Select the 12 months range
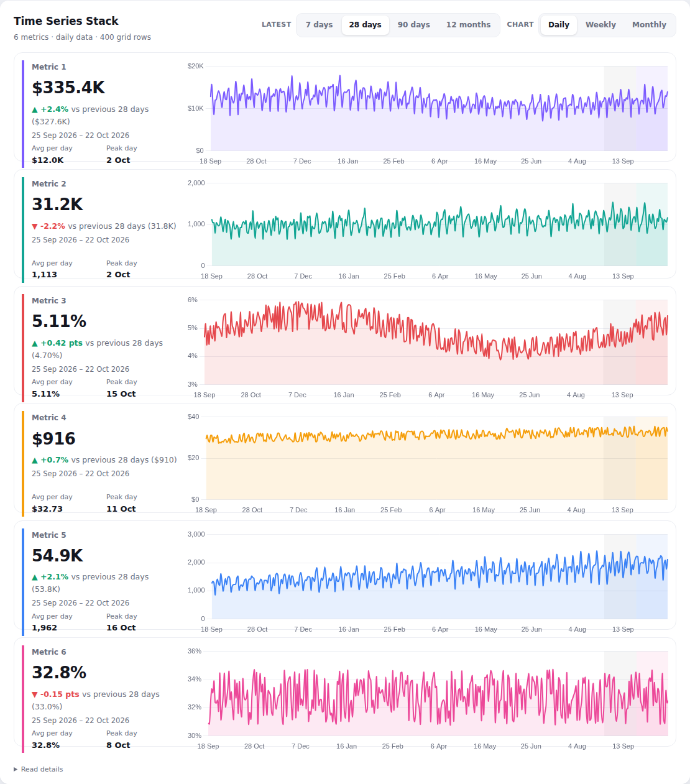Image resolution: width=690 pixels, height=784 pixels. coord(468,25)
